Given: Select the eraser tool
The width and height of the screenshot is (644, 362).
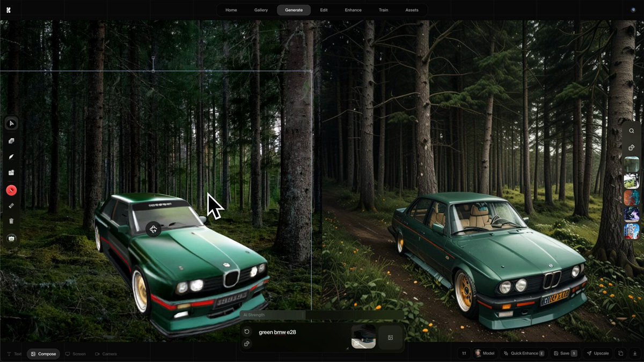Looking at the screenshot, I should click(11, 205).
